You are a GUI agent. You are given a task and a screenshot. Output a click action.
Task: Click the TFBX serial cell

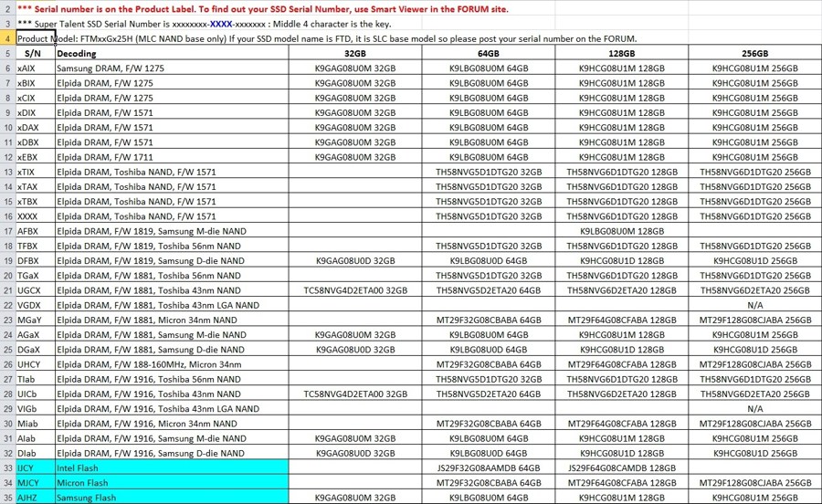click(x=35, y=246)
